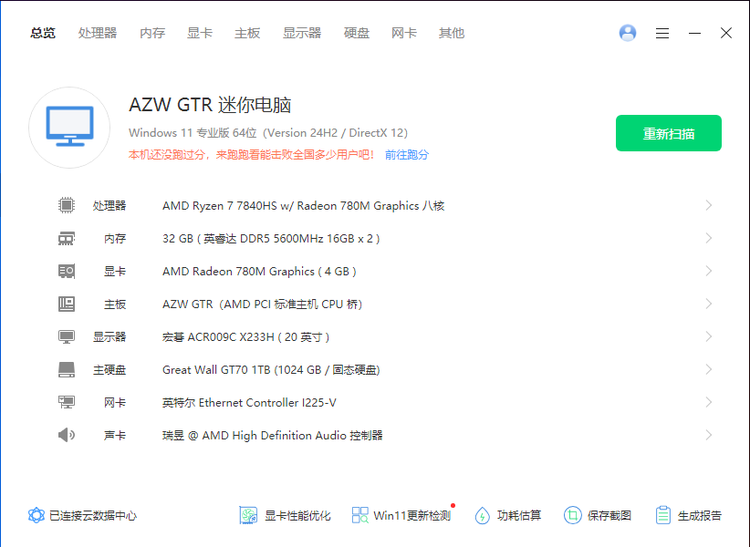Select the 英特尔 Ethernet Controller I225-V entry
The image size is (750, 547).
tap(249, 403)
